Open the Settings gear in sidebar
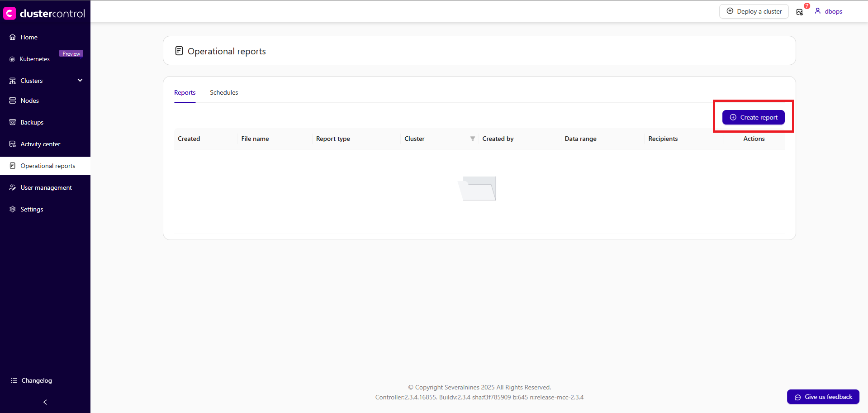868x413 pixels. tap(12, 209)
